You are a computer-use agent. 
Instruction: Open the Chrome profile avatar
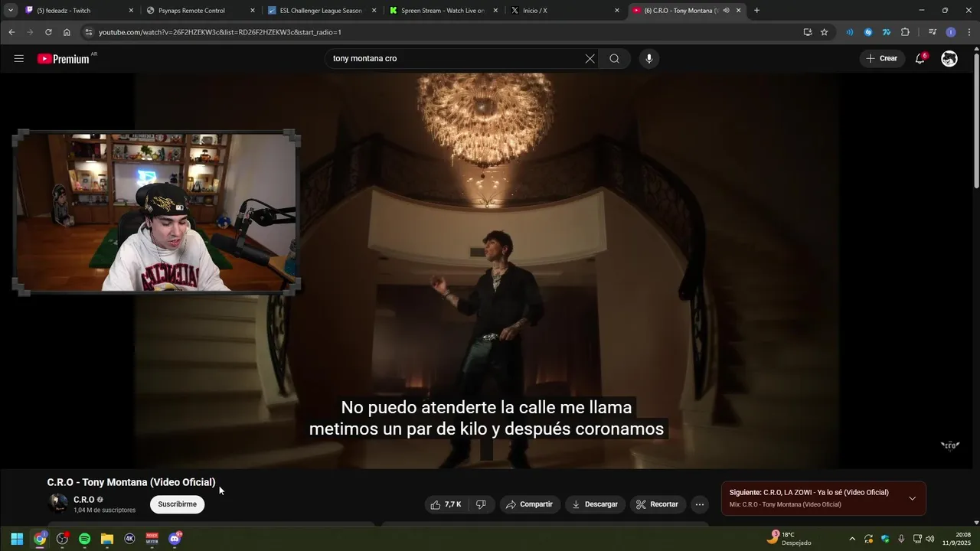tap(951, 32)
